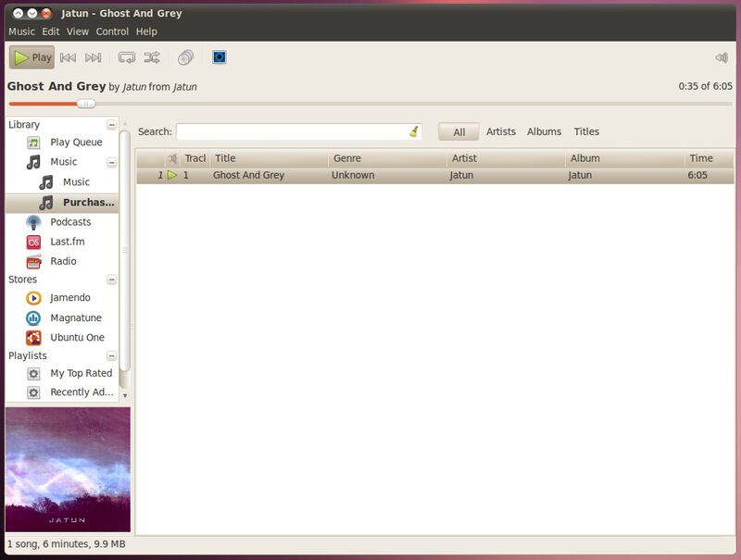Collapse the Stores section

112,280
